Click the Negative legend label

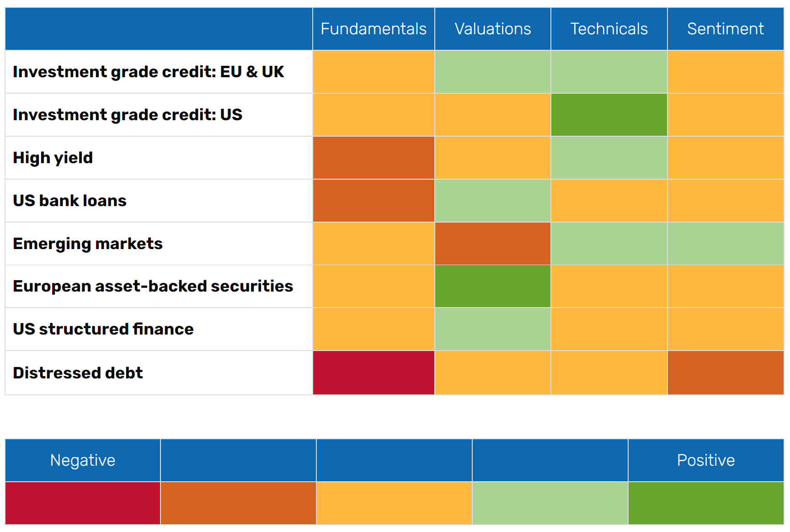pos(83,460)
